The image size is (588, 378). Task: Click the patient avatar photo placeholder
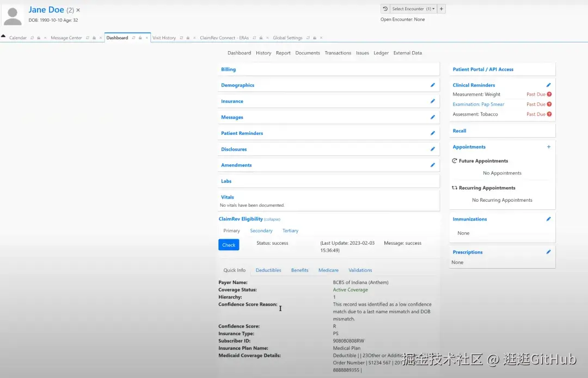pos(13,16)
